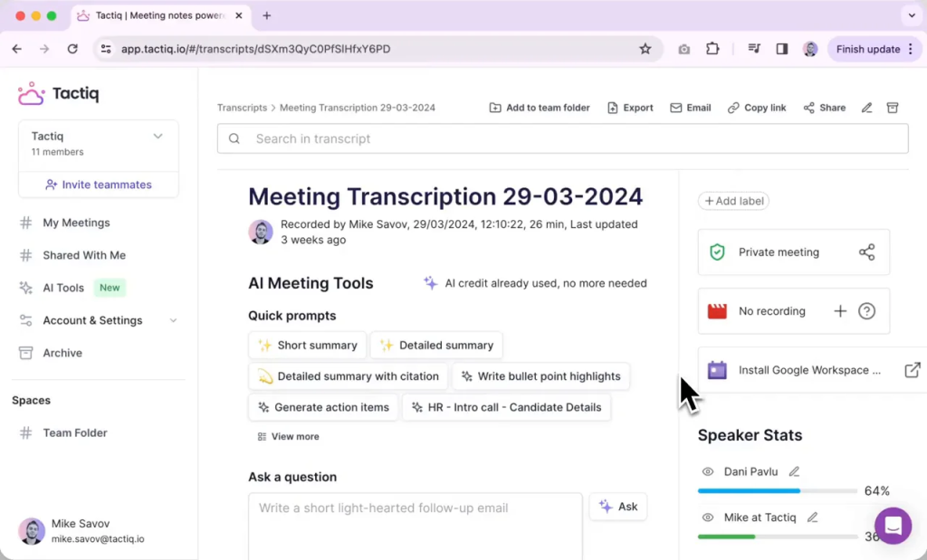This screenshot has width=927, height=560.
Task: Add a recording with the plus icon
Action: pos(840,311)
